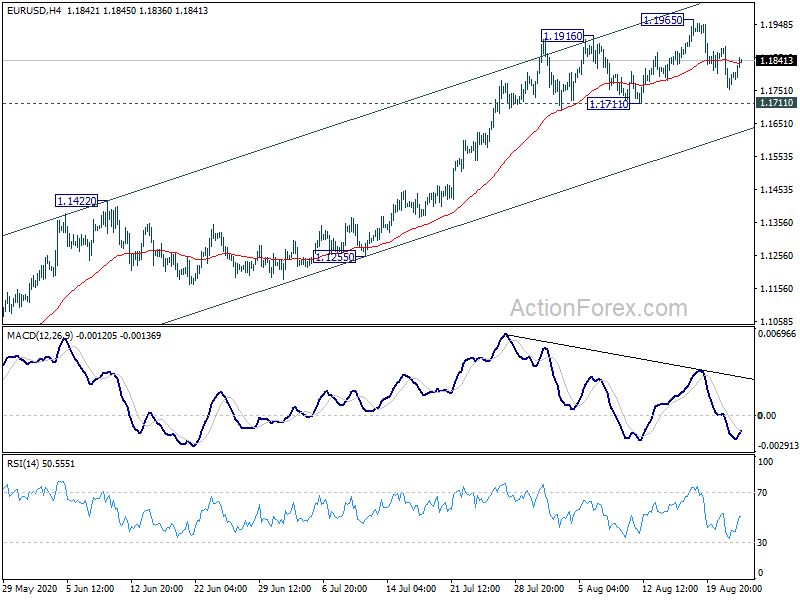
Task: Click the RSI(14) 50.5551 indicator label
Action: tap(41, 464)
